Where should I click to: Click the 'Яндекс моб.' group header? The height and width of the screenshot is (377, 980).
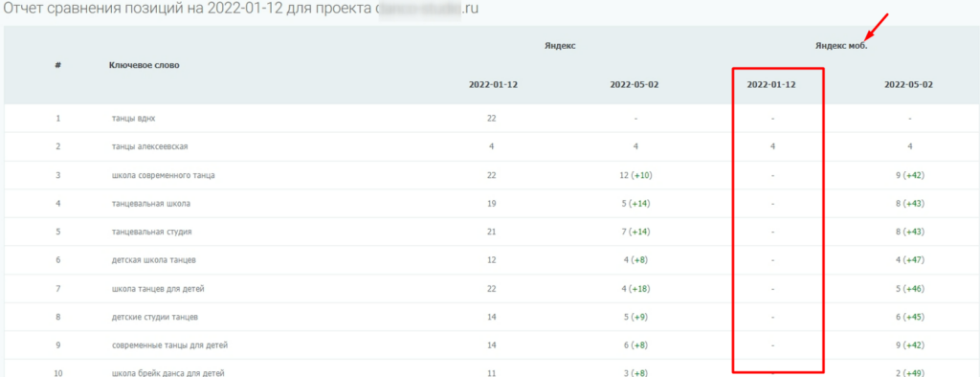(840, 46)
